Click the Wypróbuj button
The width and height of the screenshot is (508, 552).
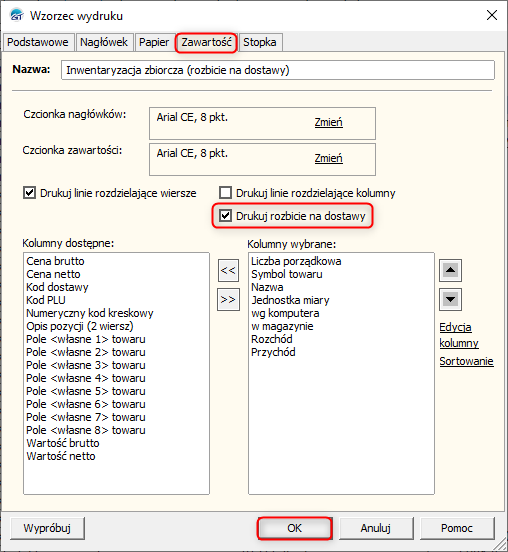click(48, 528)
